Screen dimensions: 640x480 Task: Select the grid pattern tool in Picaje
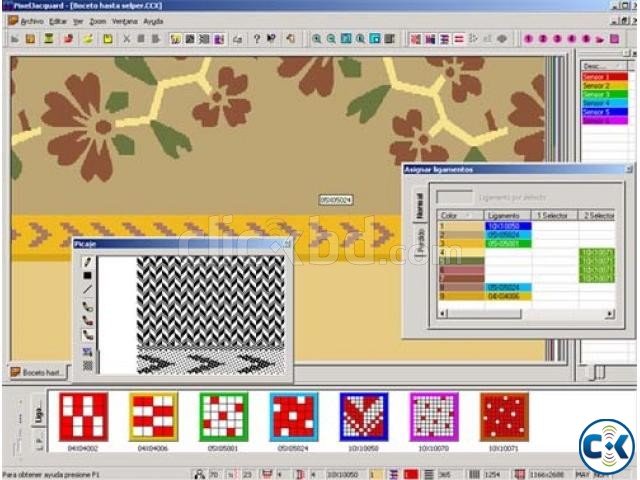[x=88, y=365]
